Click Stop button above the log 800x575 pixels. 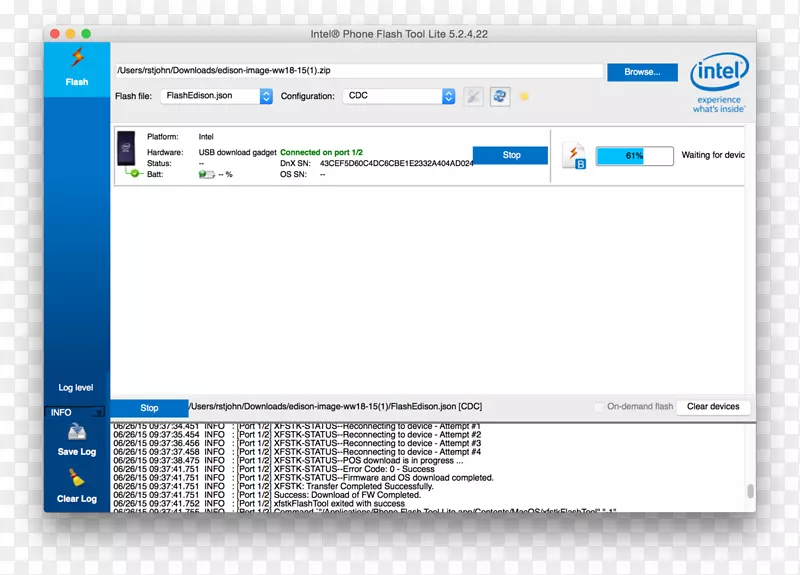pyautogui.click(x=149, y=408)
